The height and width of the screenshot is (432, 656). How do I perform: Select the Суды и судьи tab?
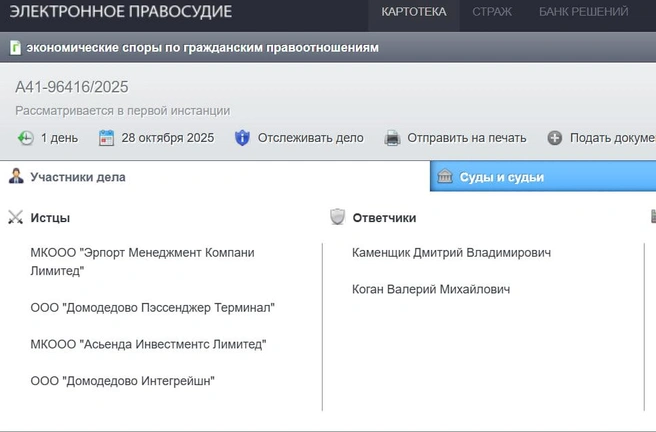click(543, 176)
